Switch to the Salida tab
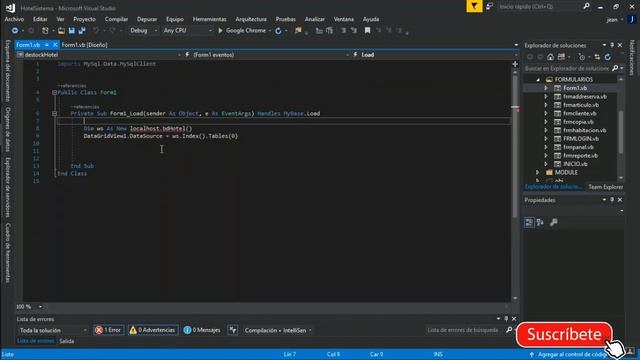This screenshot has height=360, width=640. (x=67, y=341)
